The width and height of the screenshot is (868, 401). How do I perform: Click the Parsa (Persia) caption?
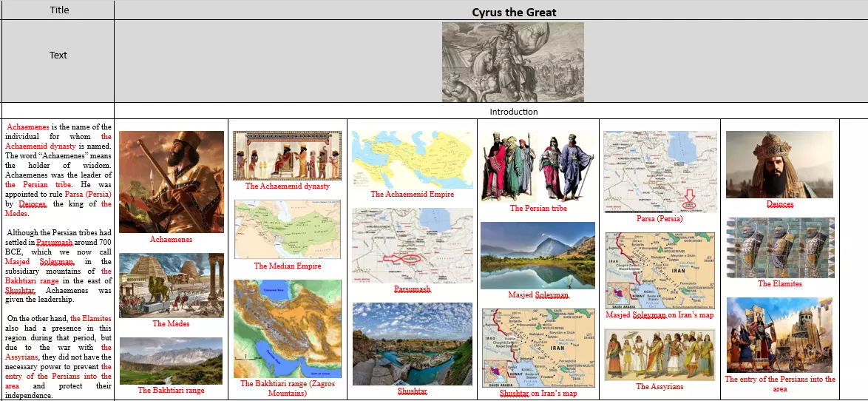pos(660,219)
